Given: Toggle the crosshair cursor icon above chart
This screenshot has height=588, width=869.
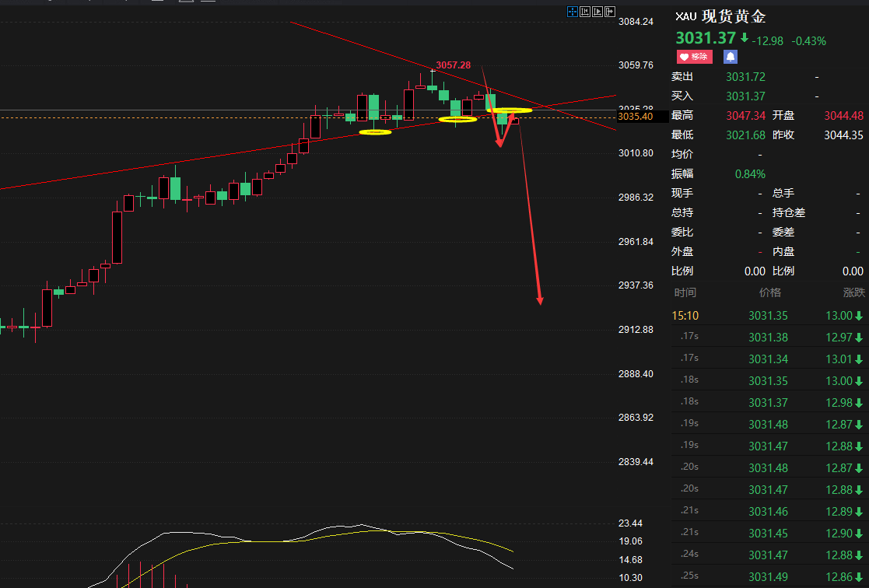Looking at the screenshot, I should pyautogui.click(x=573, y=11).
